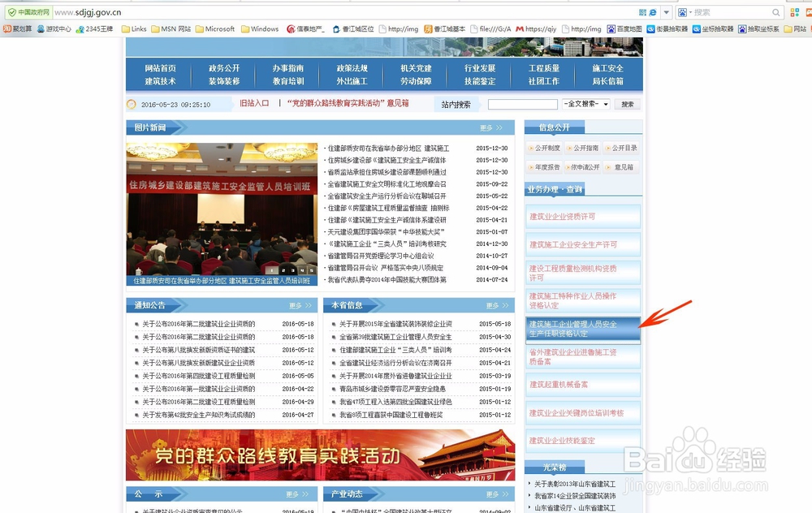The width and height of the screenshot is (812, 513).
Task: Open 建筑业企业技能鉴定 service
Action: 583,441
